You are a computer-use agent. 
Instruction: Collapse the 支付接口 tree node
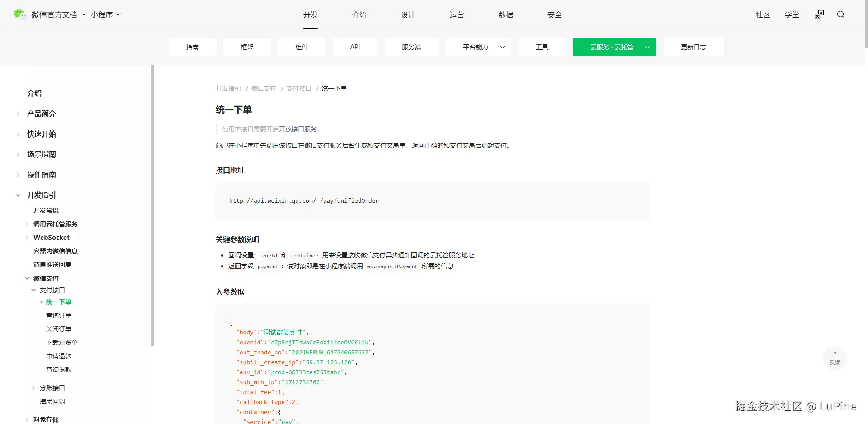coord(33,290)
